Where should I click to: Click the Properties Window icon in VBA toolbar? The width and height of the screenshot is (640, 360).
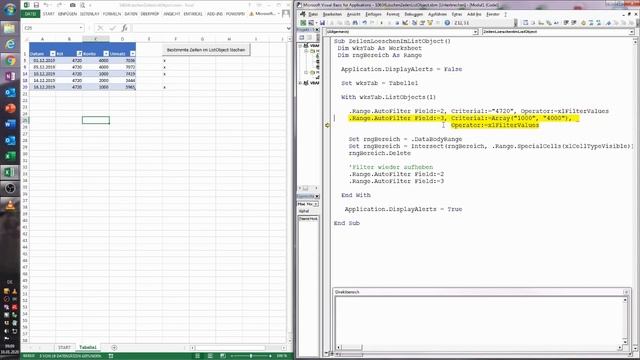pyautogui.click(x=422, y=23)
